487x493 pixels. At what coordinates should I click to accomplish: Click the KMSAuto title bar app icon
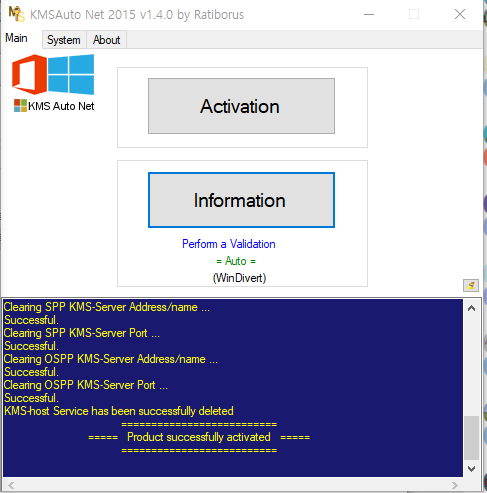pos(16,14)
